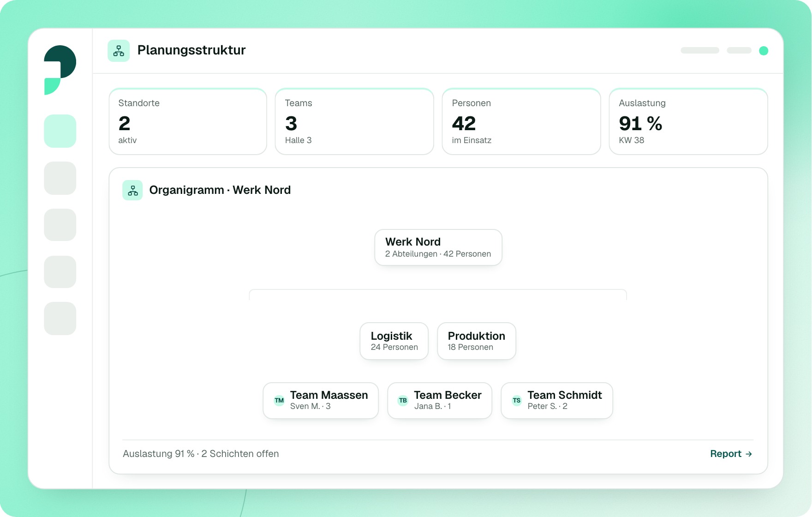Click the "KW 38" label

point(632,140)
